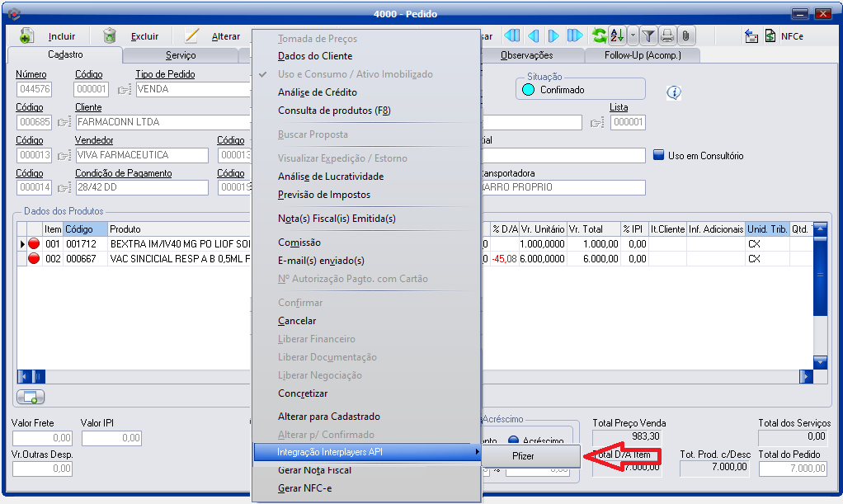Open dropdown arrow beside A-Z sort
The height and width of the screenshot is (504, 843).
633,35
